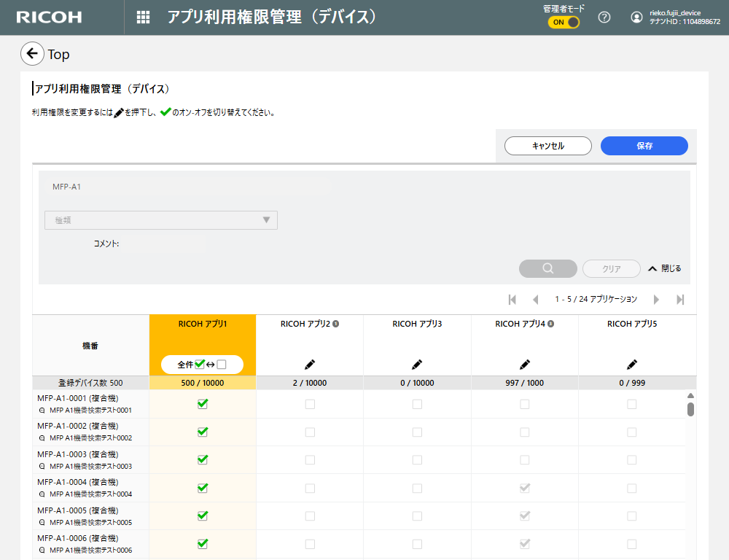Image resolution: width=729 pixels, height=560 pixels.
Task: Toggle 管理者モード switch off
Action: pyautogui.click(x=564, y=22)
